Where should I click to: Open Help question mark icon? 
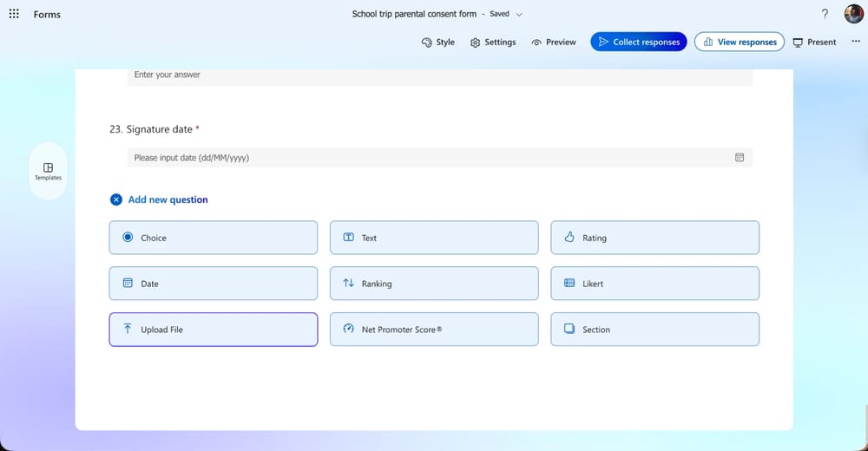click(x=824, y=14)
